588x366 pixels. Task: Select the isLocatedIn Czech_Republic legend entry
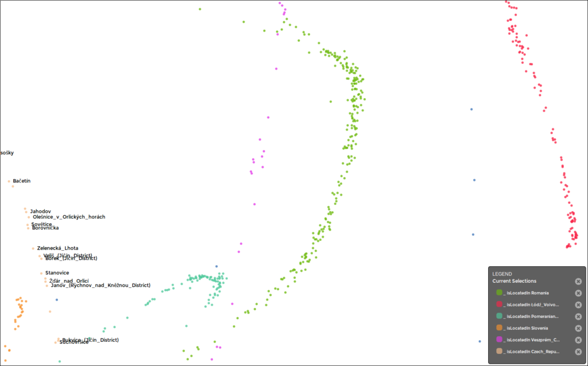tap(533, 352)
